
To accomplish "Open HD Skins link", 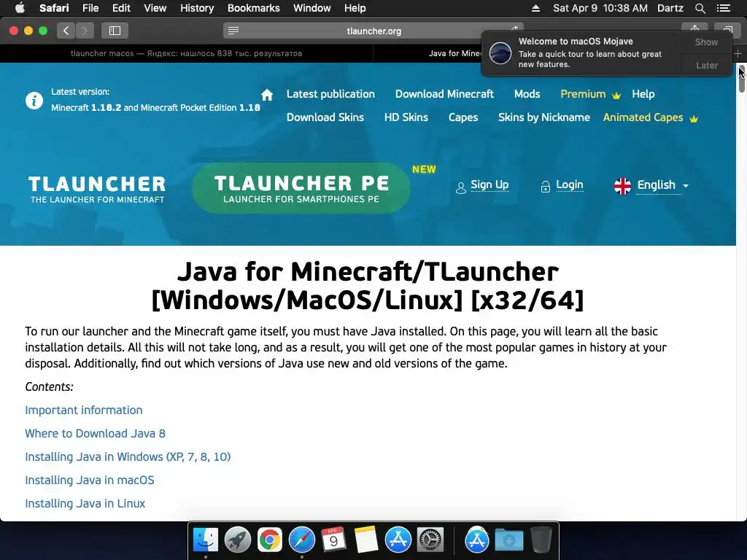I will [x=406, y=117].
